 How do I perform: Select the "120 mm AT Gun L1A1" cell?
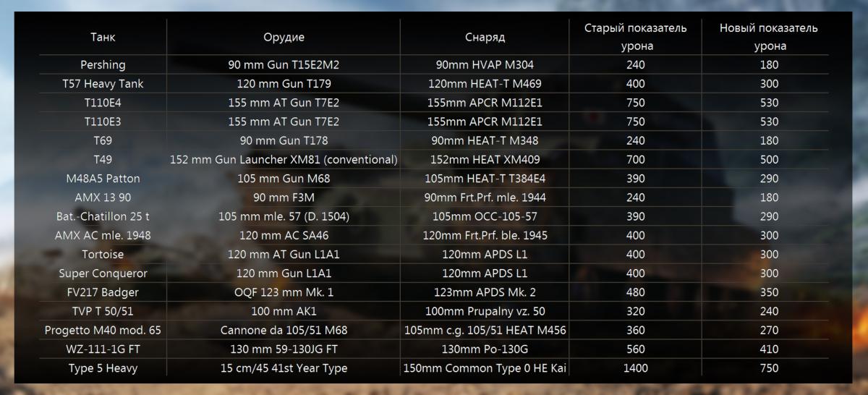pos(284,254)
